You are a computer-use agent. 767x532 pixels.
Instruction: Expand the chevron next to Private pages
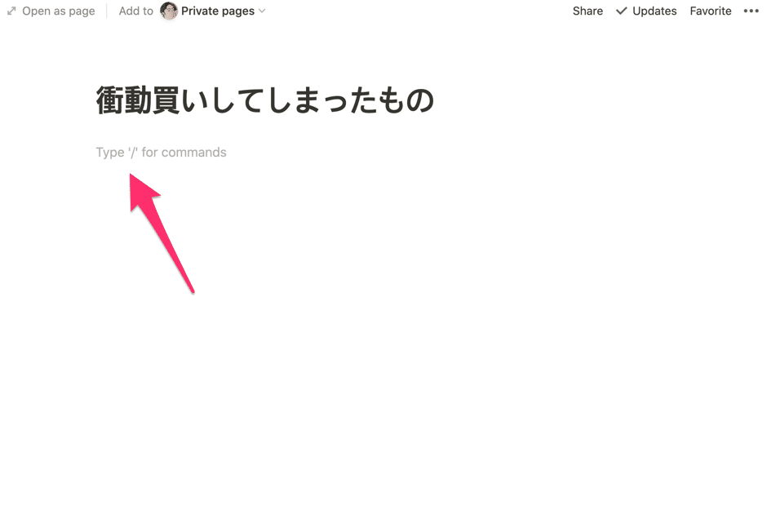[x=261, y=11]
